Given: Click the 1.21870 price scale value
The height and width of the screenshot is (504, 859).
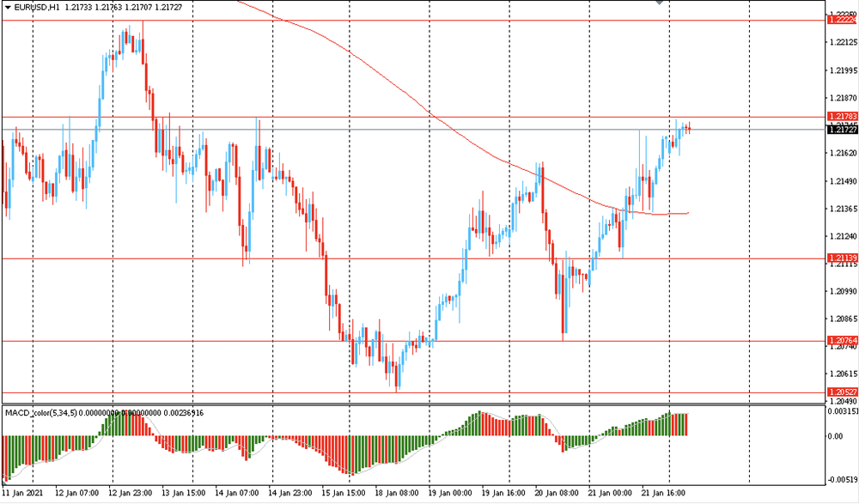Looking at the screenshot, I should point(844,98).
